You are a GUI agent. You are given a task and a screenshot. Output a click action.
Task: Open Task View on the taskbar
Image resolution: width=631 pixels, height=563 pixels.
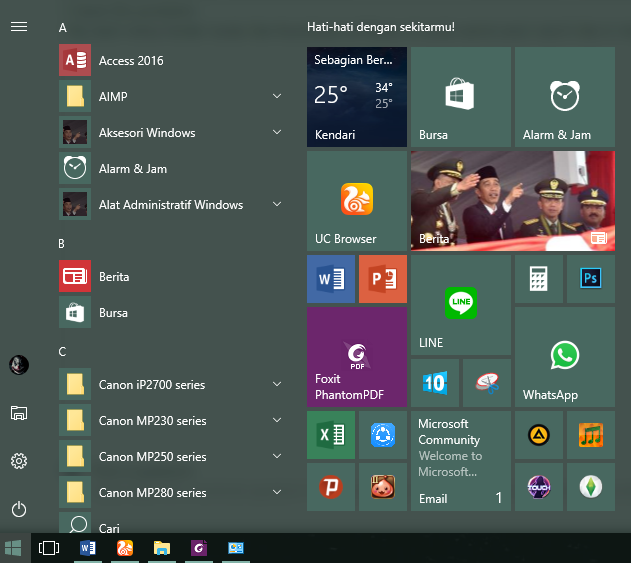(49, 548)
